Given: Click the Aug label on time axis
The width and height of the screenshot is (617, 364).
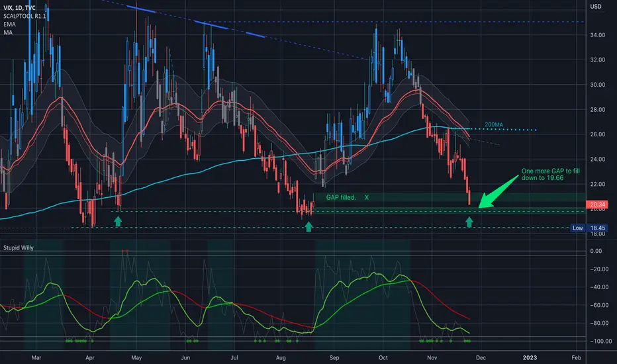Looking at the screenshot, I should (281, 357).
